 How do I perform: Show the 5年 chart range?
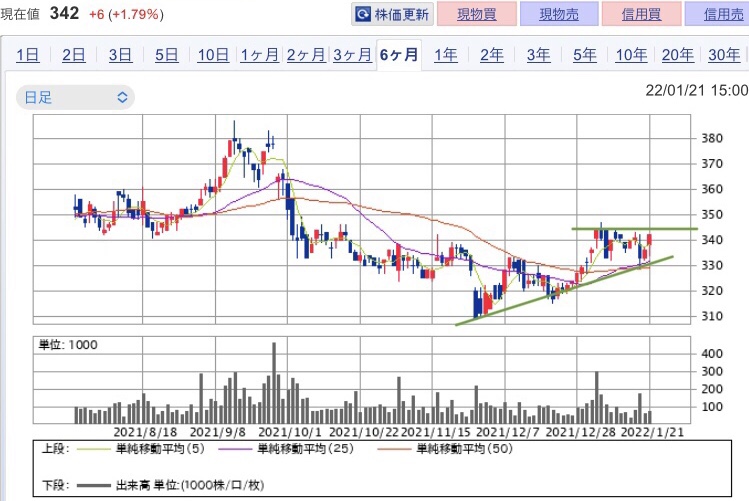tap(585, 55)
